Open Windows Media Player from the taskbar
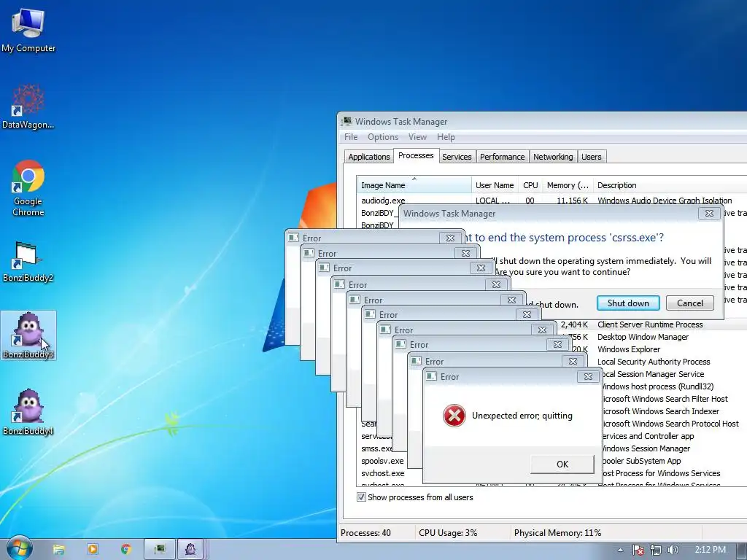 click(x=93, y=550)
